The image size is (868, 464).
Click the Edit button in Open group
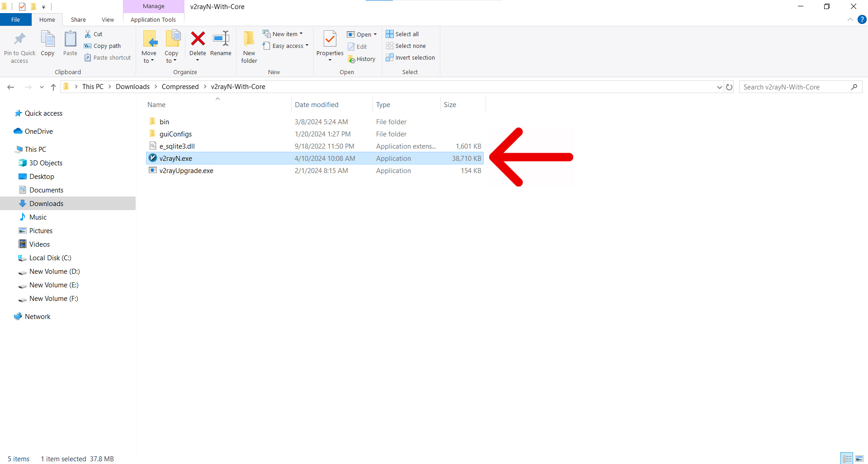click(357, 47)
